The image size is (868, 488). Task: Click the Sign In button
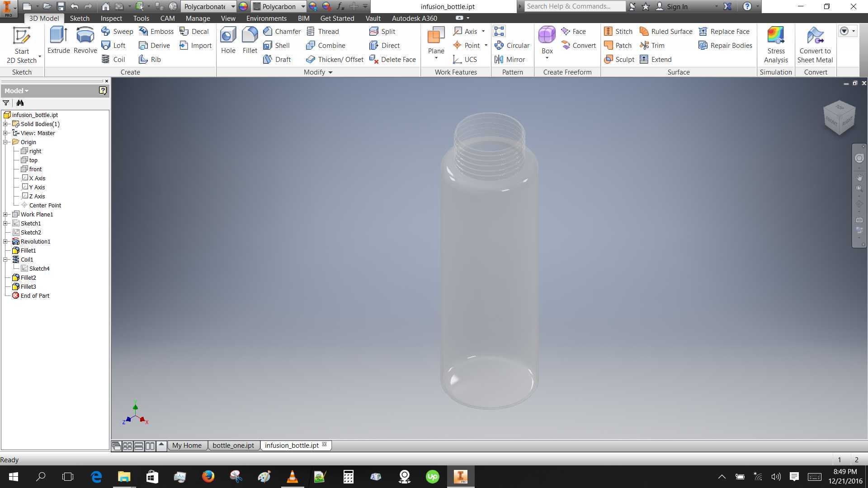(672, 6)
